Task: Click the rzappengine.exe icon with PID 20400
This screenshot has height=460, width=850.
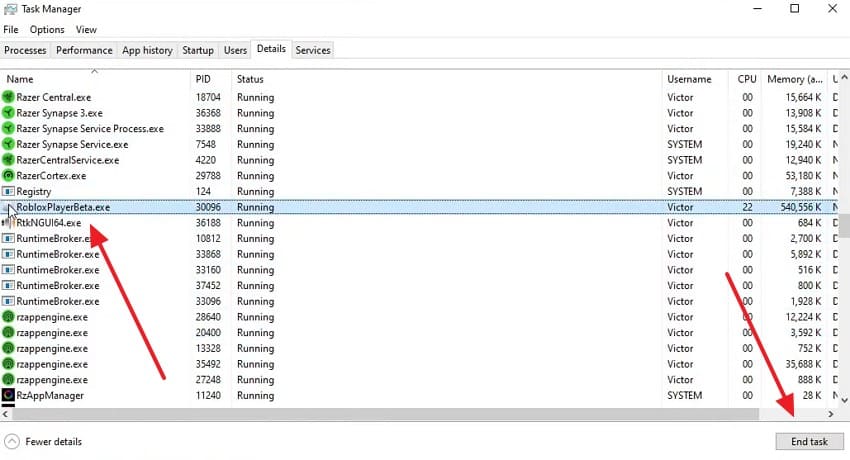Action: 8,333
